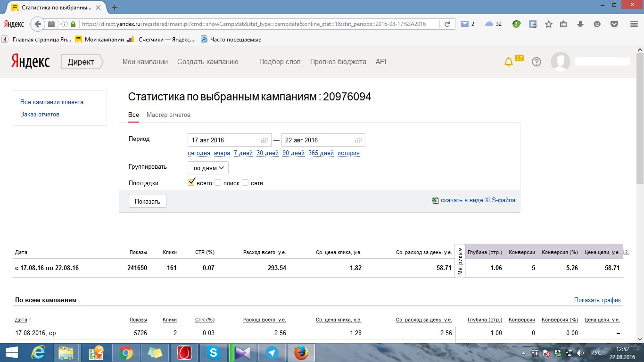Bookmark this page with the star icon
Screen dimensions: 644x362
[x=549, y=24]
